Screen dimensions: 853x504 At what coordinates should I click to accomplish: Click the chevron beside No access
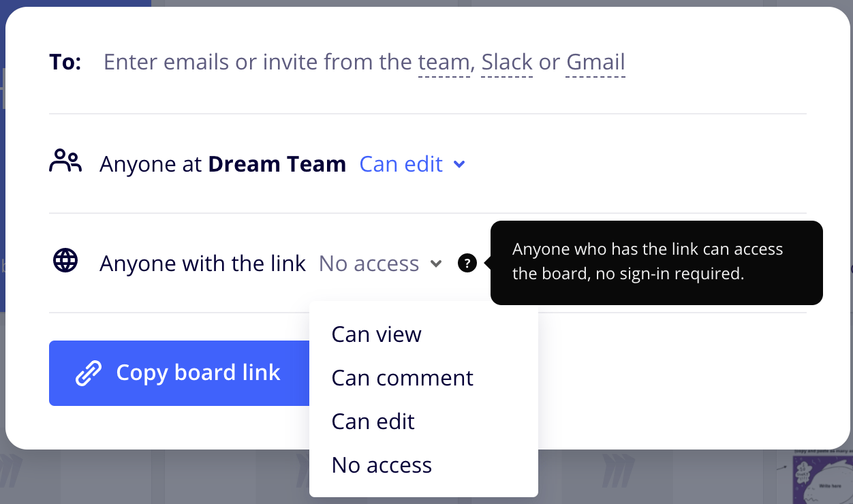[436, 264]
